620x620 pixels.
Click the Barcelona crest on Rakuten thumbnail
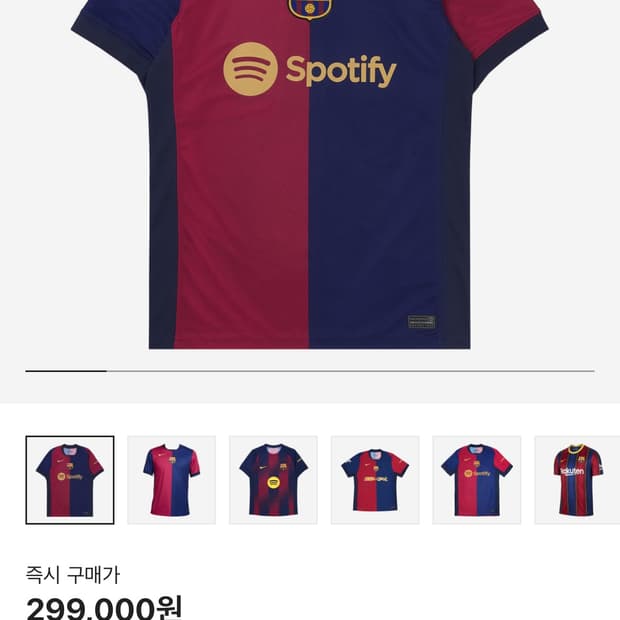point(581,460)
